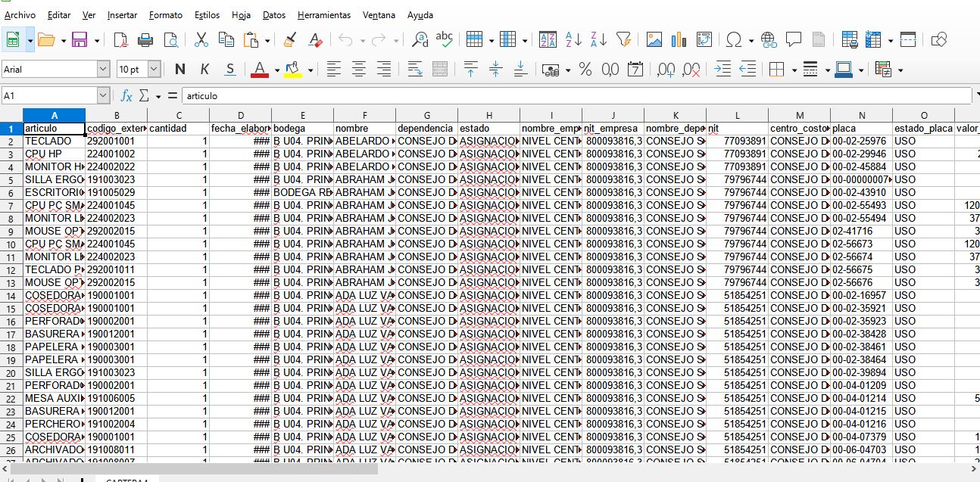This screenshot has width=980, height=482.
Task: Format cells as percent
Action: [x=585, y=70]
